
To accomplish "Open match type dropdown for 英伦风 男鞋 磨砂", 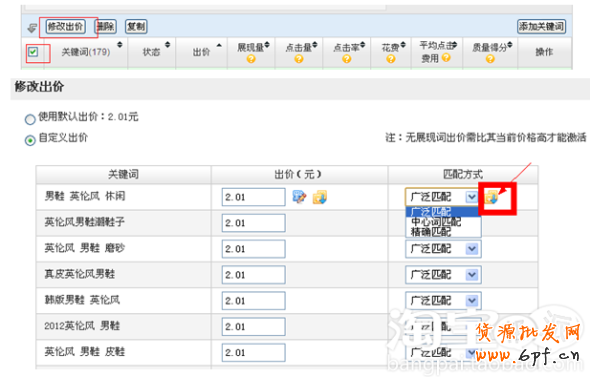I will pos(443,249).
